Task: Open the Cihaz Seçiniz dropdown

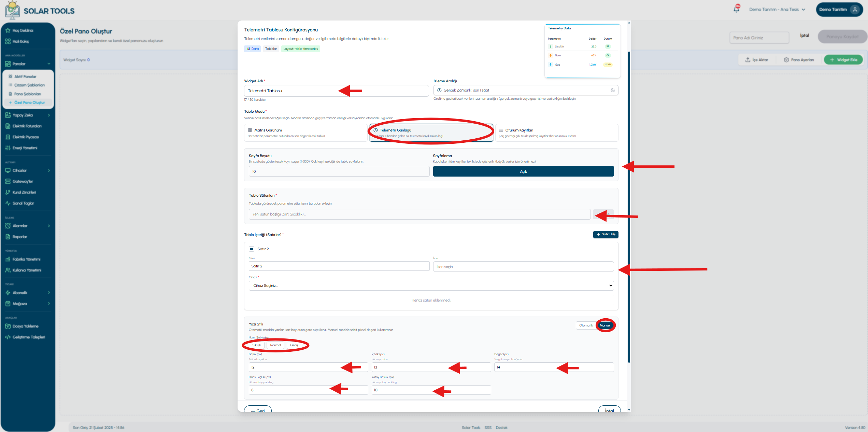Action: [431, 285]
